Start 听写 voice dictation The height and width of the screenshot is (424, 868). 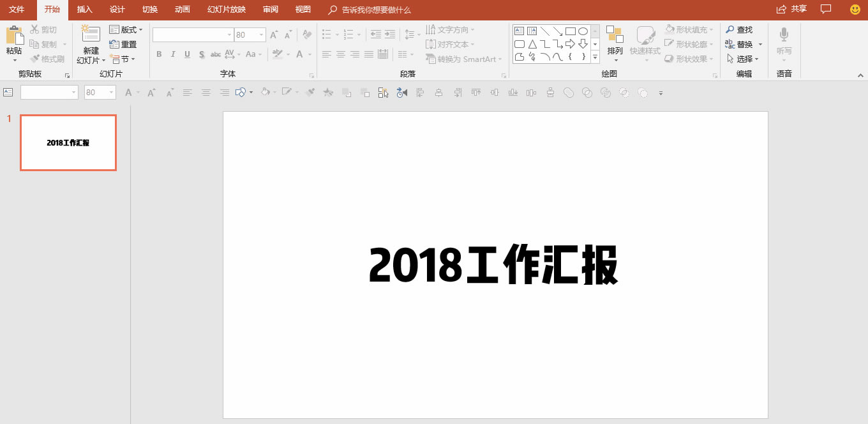coord(783,43)
